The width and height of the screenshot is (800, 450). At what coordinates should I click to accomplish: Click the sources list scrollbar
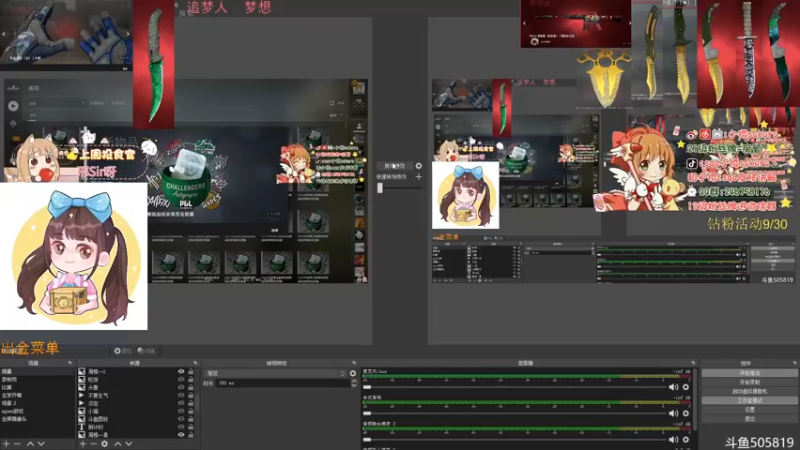(197, 403)
